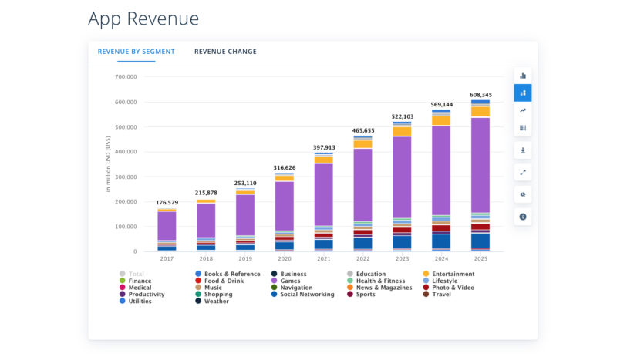The height and width of the screenshot is (364, 617).
Task: Switch to line chart view
Action: coord(523,111)
